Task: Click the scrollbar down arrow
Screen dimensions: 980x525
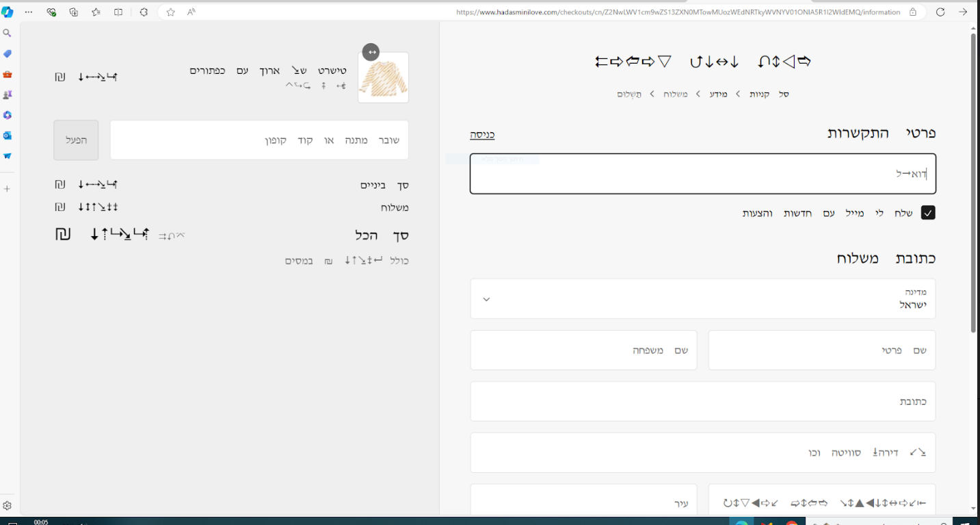Action: (973, 509)
